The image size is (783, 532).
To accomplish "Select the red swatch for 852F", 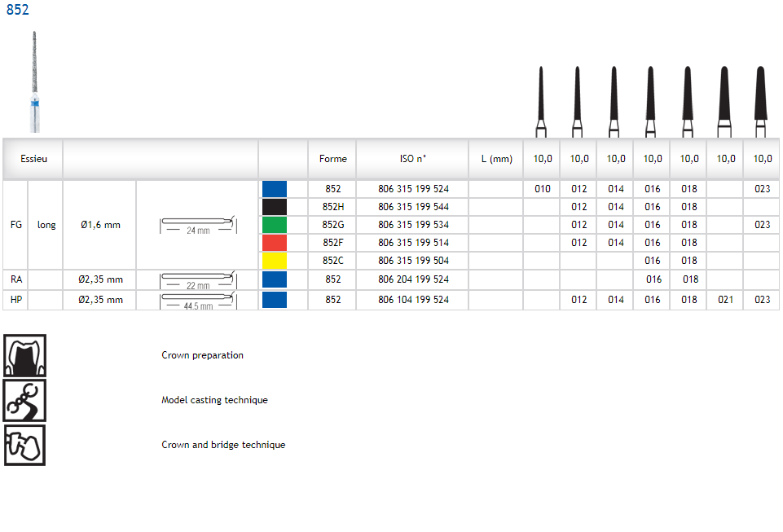I will point(275,243).
